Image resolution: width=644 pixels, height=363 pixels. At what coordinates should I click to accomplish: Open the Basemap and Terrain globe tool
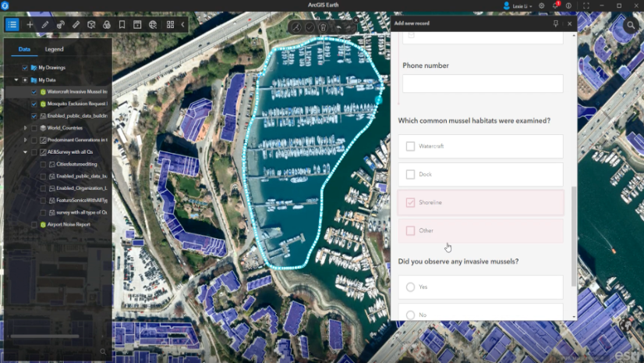(x=153, y=24)
